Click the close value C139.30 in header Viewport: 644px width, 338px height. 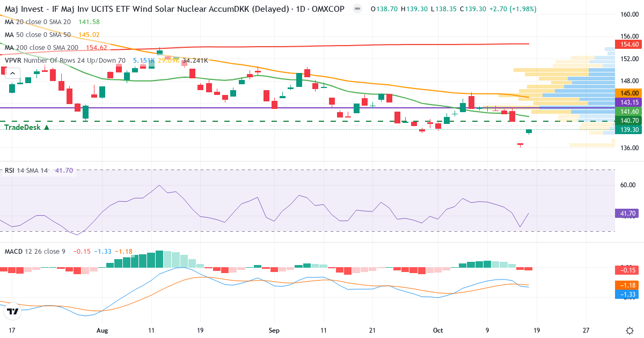473,9
